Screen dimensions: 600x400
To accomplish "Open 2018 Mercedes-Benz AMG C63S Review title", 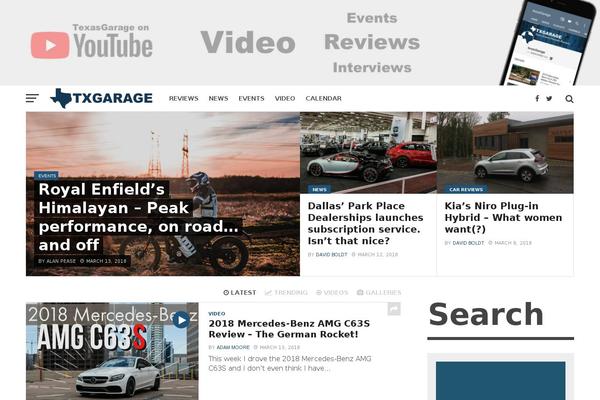I will (x=289, y=329).
